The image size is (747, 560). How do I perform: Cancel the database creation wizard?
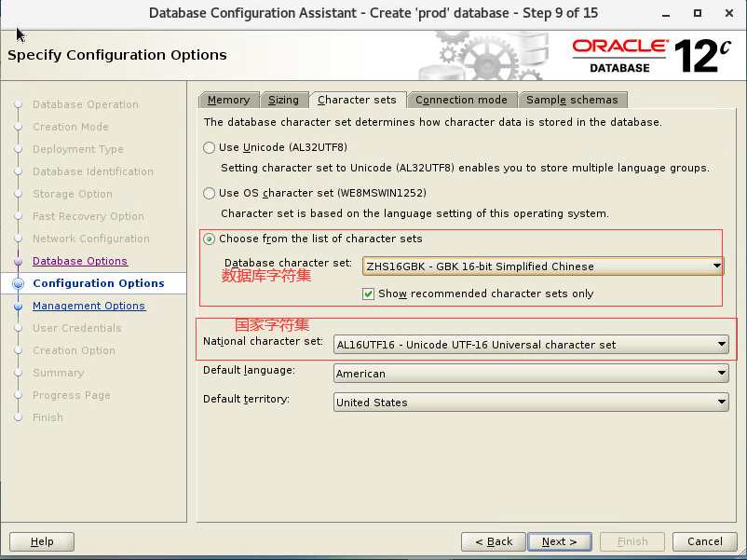(x=704, y=542)
